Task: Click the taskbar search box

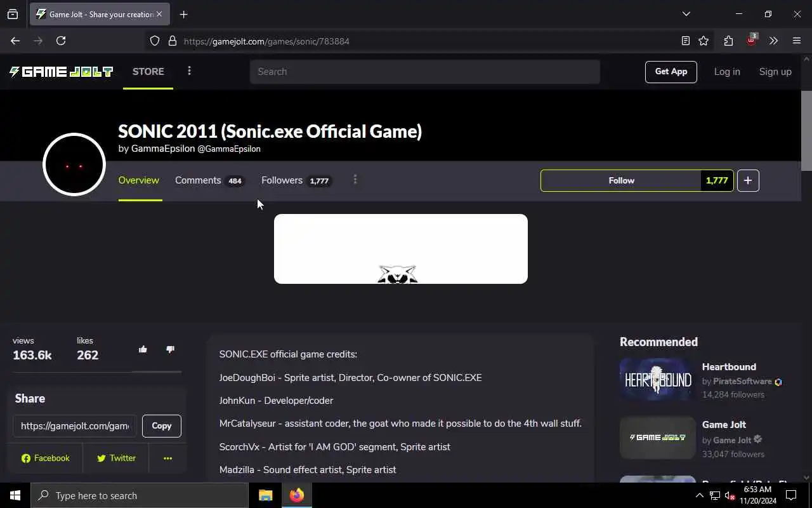Action: tap(140, 495)
